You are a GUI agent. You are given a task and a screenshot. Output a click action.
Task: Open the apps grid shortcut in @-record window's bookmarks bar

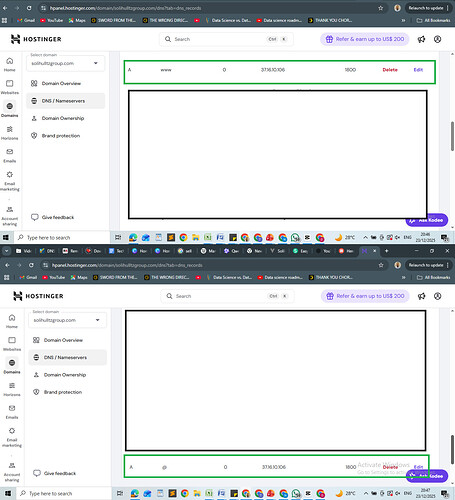[x=7, y=277]
